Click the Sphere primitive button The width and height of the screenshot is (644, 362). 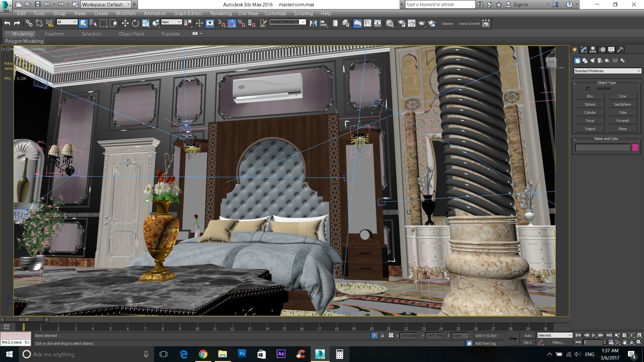(x=590, y=104)
